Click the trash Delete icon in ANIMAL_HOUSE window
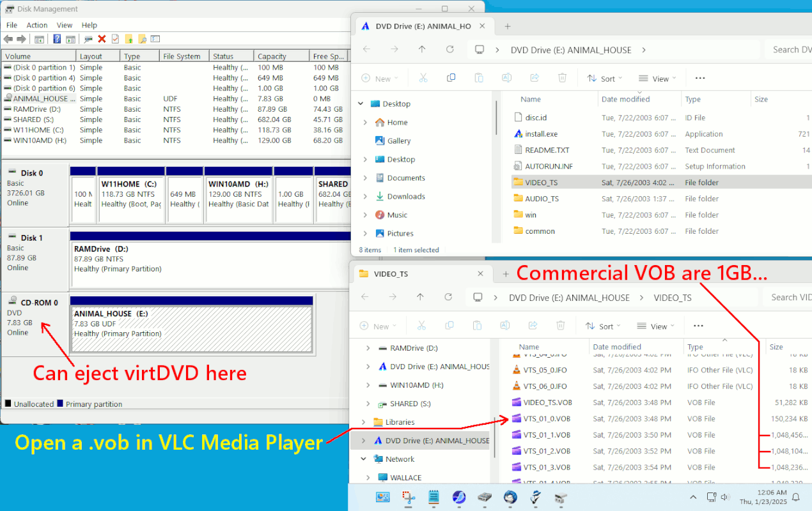Viewport: 812px width, 511px height. (x=562, y=78)
